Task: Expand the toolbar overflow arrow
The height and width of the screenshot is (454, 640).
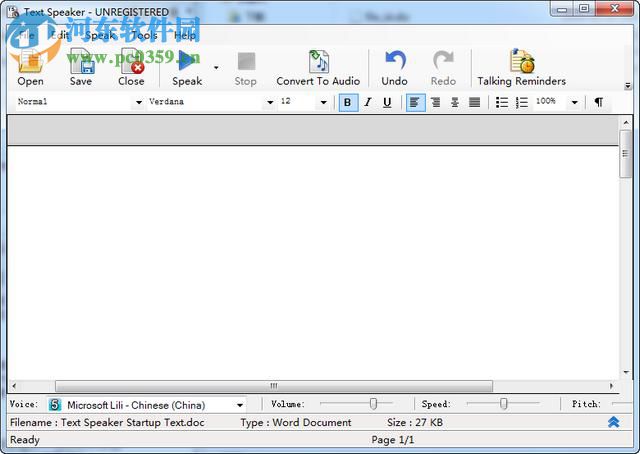Action: (x=628, y=86)
